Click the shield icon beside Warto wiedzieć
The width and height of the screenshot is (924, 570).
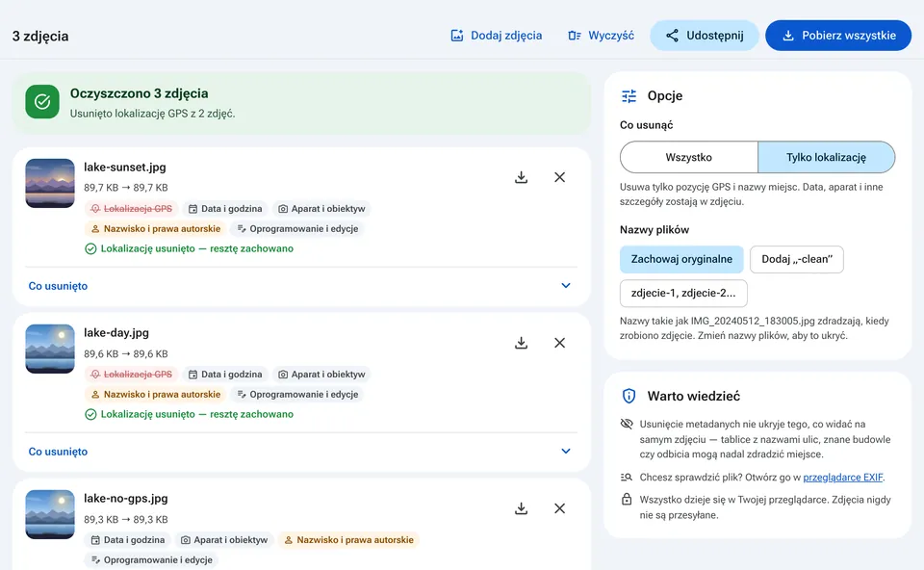629,396
